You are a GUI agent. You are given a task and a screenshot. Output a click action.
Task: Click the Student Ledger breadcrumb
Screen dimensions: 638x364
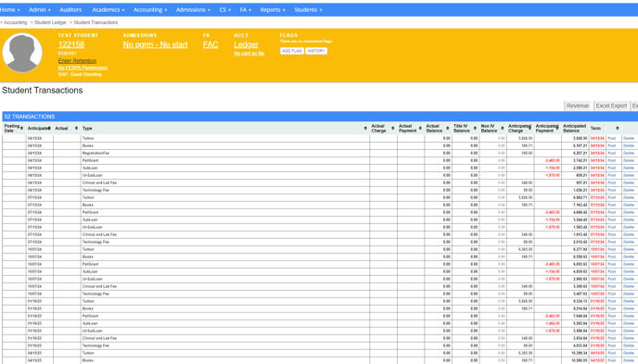[x=50, y=23]
